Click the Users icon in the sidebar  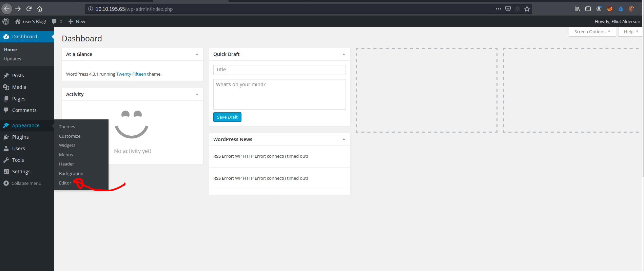pos(6,149)
